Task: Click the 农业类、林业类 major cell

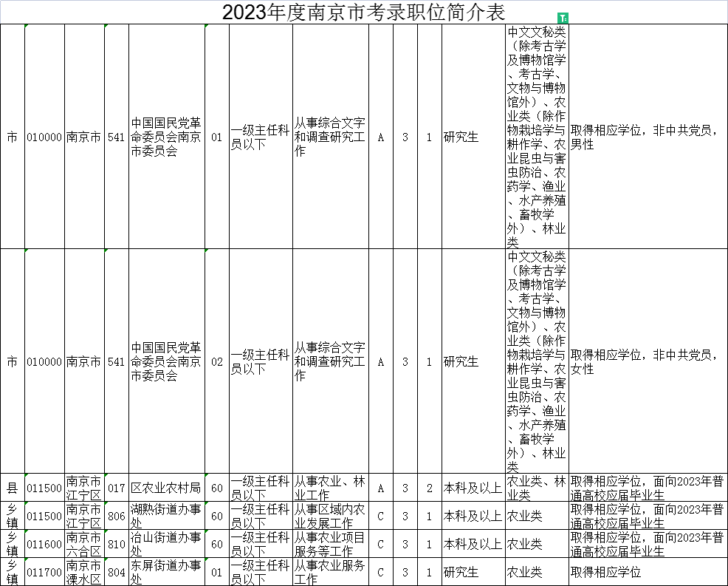Action: (537, 488)
